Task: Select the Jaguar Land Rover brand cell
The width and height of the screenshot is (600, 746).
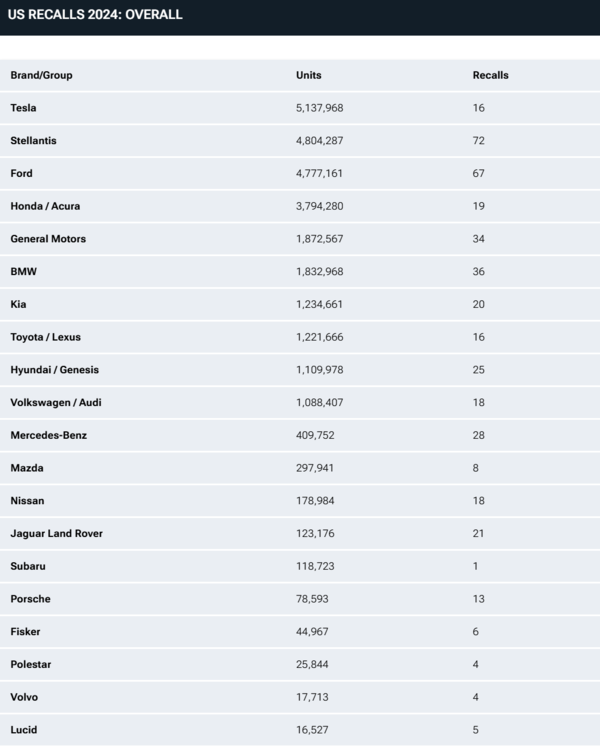Action: click(56, 533)
